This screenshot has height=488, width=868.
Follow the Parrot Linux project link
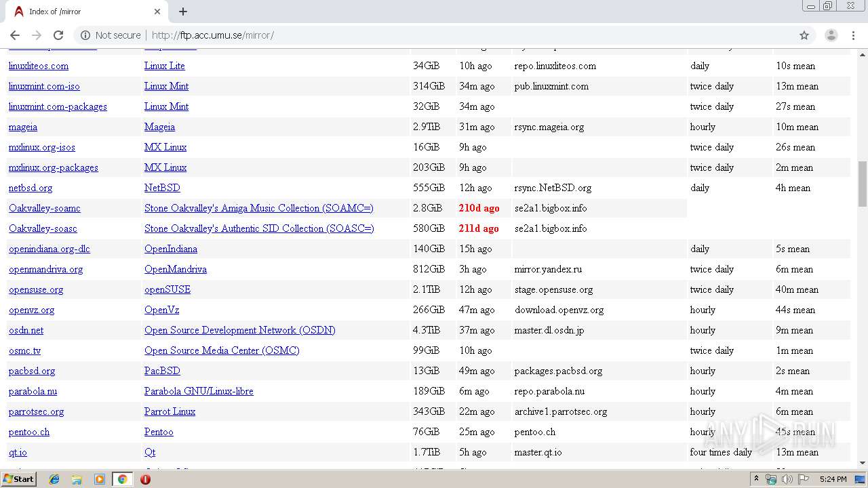click(170, 411)
